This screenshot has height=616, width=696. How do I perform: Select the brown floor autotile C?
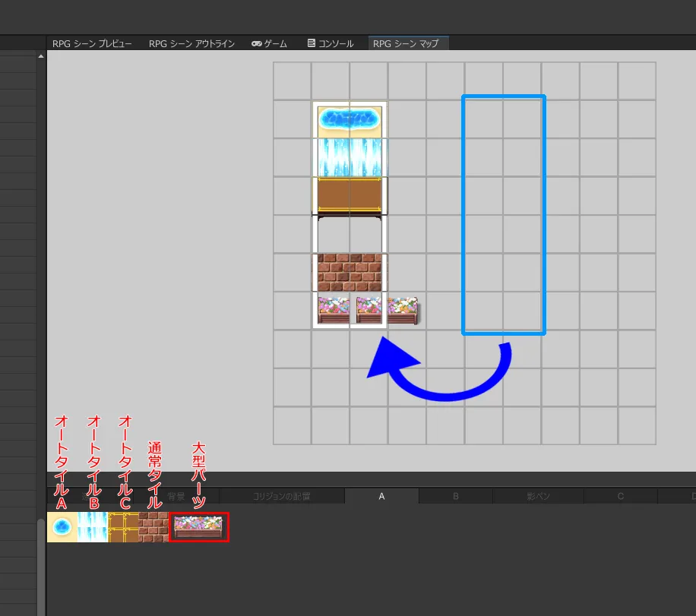[x=123, y=527]
